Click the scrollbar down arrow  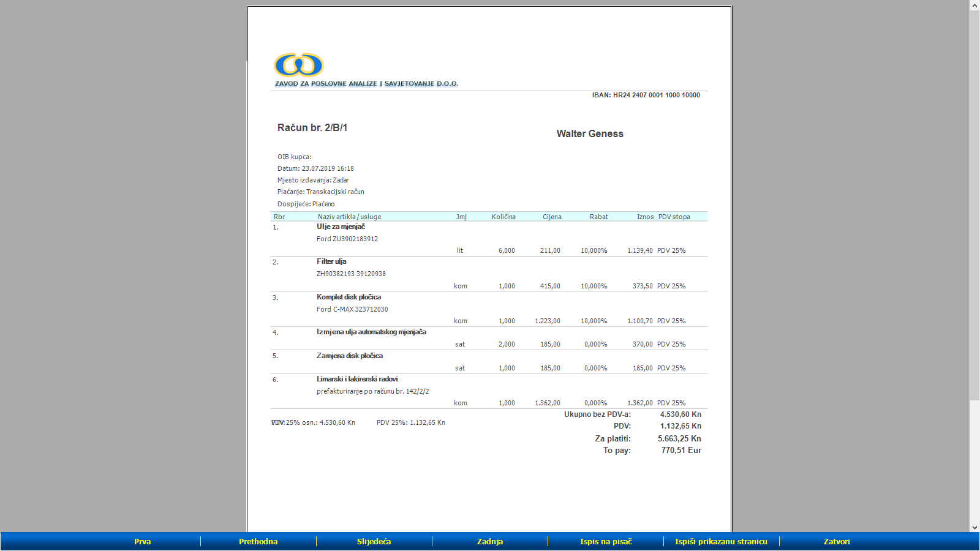click(x=974, y=527)
